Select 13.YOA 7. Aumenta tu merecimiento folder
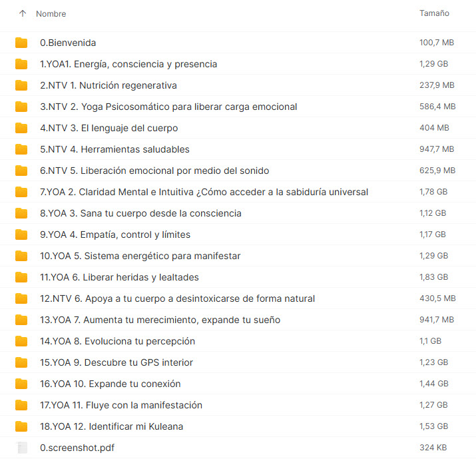Screen dimensions: 476x463 (160, 320)
